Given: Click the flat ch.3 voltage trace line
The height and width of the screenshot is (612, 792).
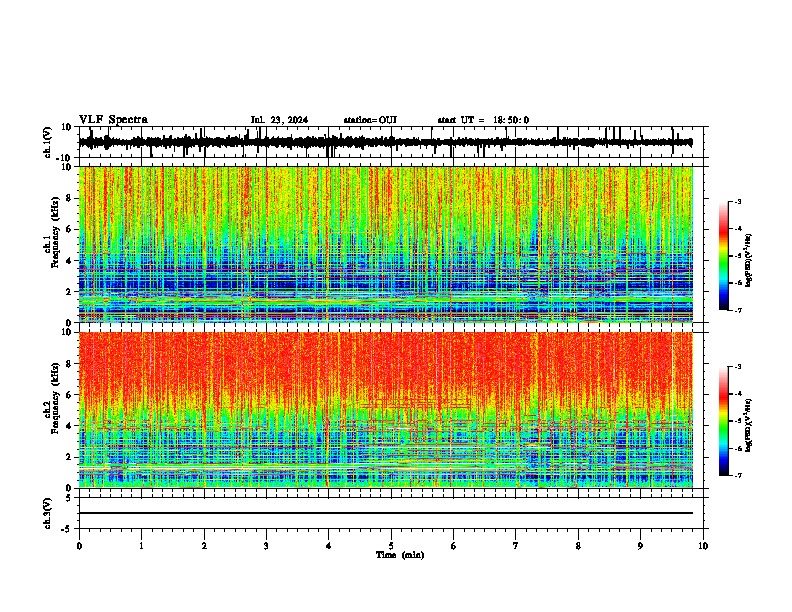Looking at the screenshot, I should tap(385, 513).
